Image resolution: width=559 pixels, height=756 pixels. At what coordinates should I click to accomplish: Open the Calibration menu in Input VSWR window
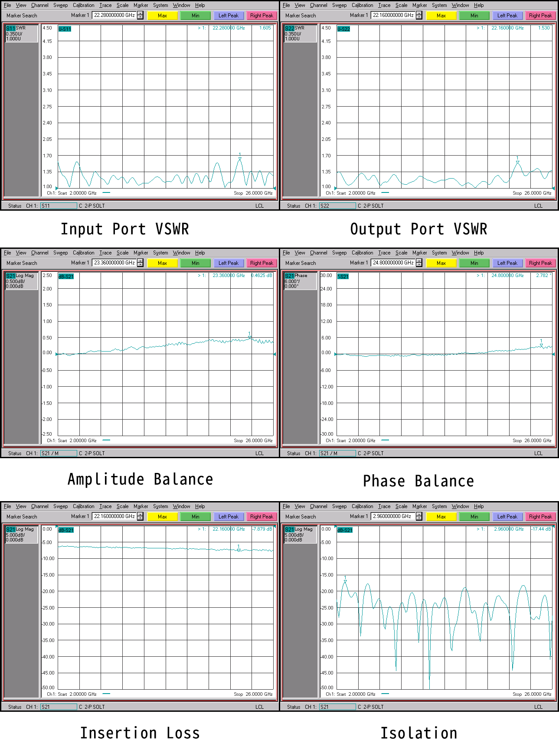tap(83, 5)
